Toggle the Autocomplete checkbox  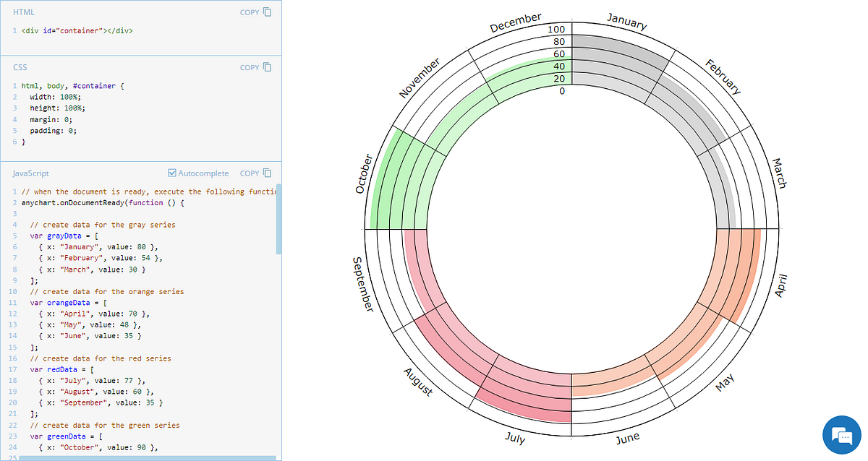pyautogui.click(x=171, y=173)
